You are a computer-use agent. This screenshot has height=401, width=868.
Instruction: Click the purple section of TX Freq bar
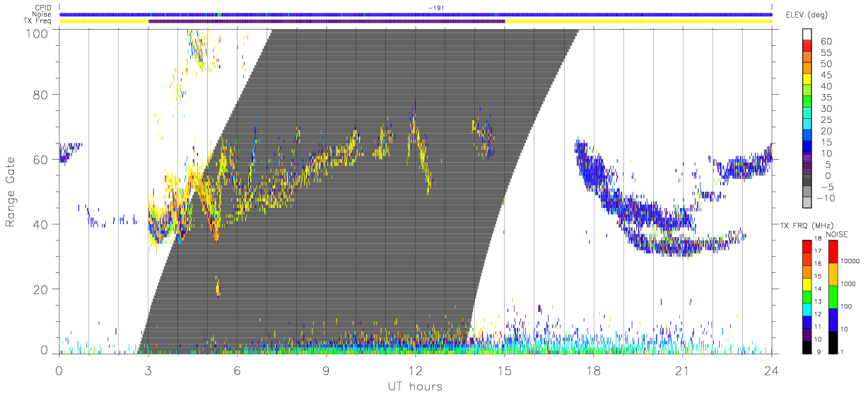coord(327,21)
